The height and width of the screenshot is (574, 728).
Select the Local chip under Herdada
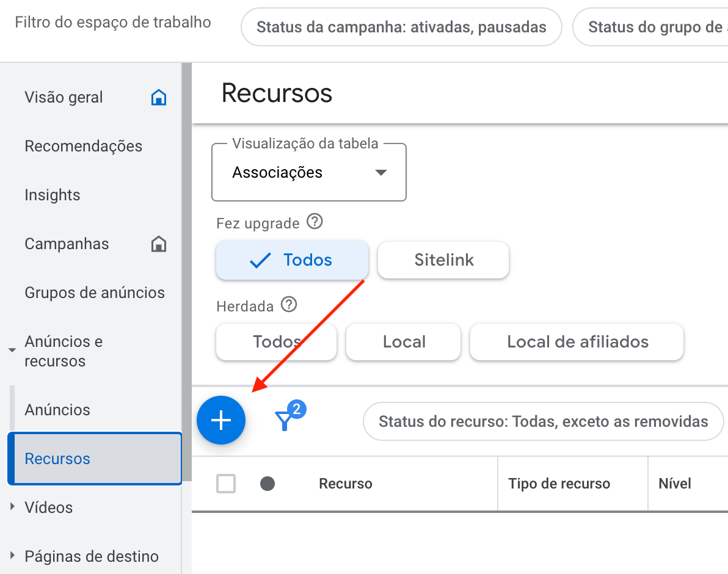pos(403,342)
